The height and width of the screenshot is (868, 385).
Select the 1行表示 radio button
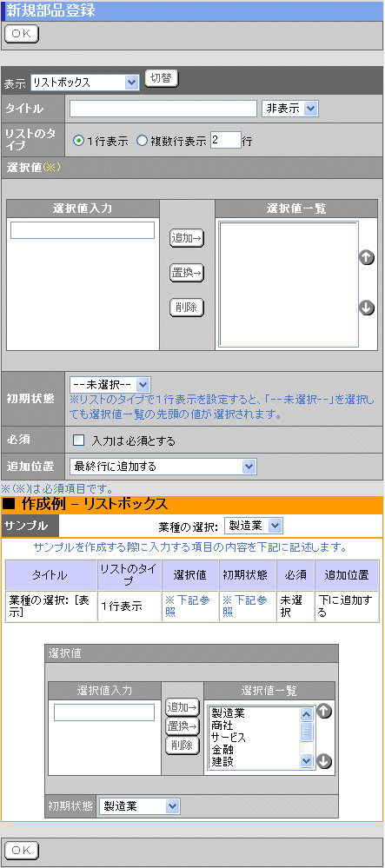(79, 141)
